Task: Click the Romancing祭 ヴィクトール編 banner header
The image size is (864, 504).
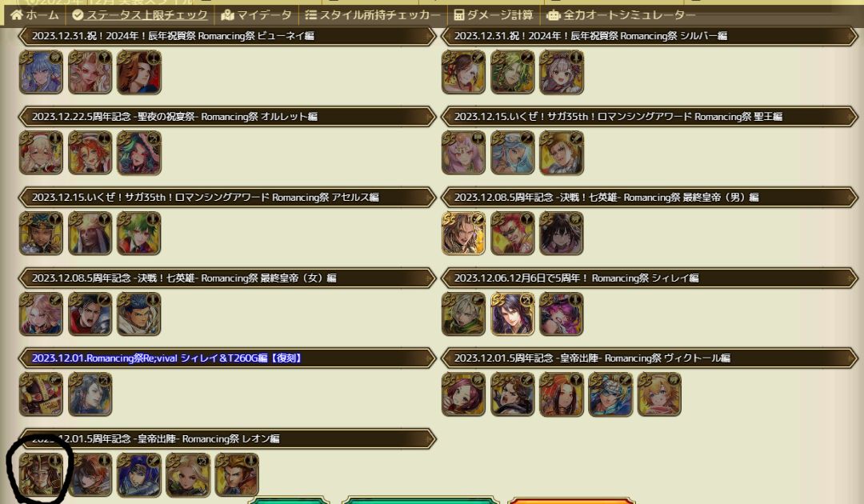Action: click(650, 358)
